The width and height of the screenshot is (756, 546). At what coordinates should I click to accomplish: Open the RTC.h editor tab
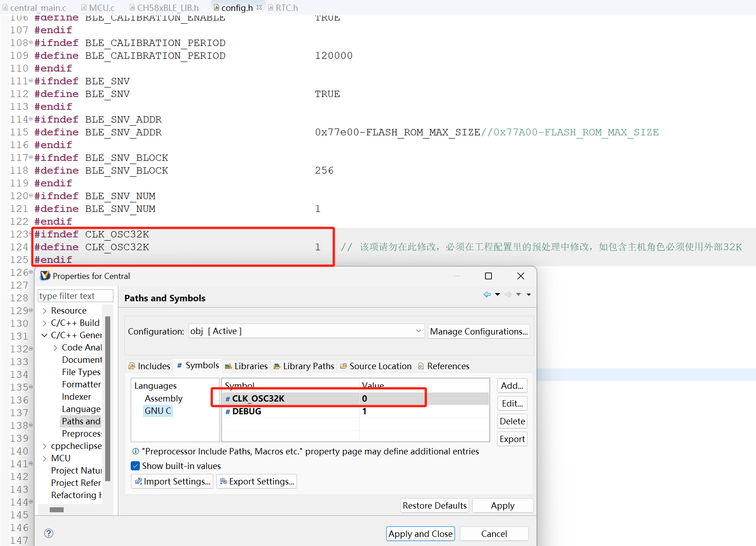[x=283, y=8]
